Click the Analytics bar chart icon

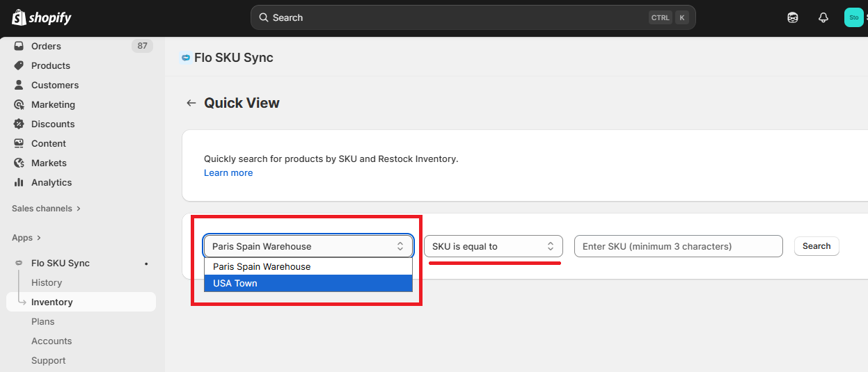click(19, 182)
